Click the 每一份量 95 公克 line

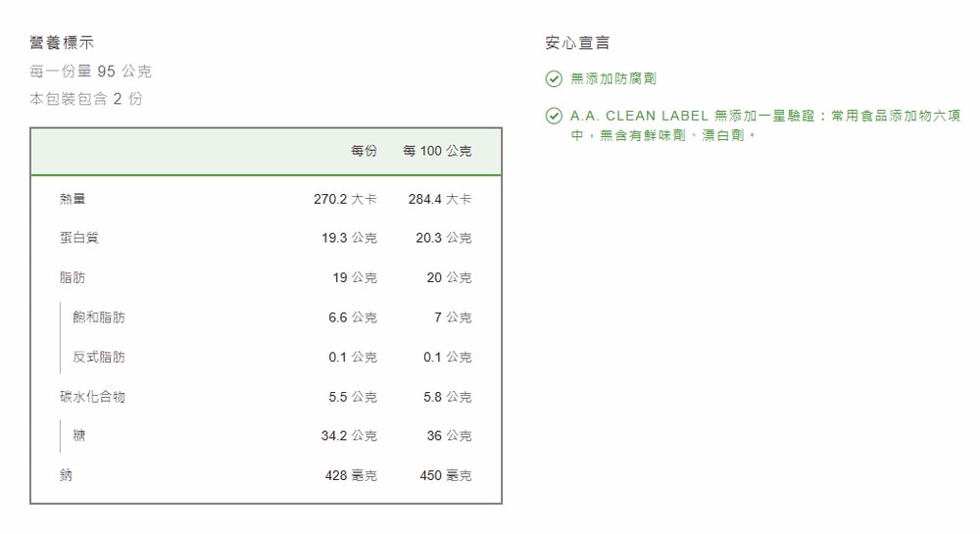(x=90, y=72)
